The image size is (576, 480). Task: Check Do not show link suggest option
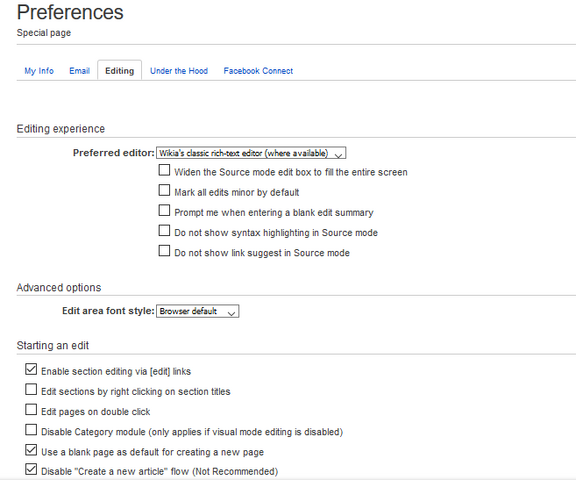point(164,251)
